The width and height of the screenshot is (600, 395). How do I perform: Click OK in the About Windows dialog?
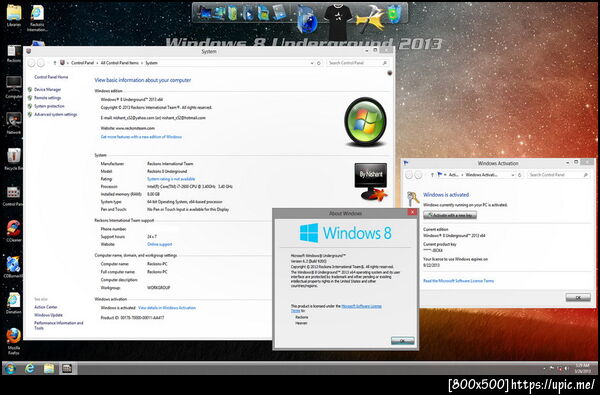pos(403,341)
